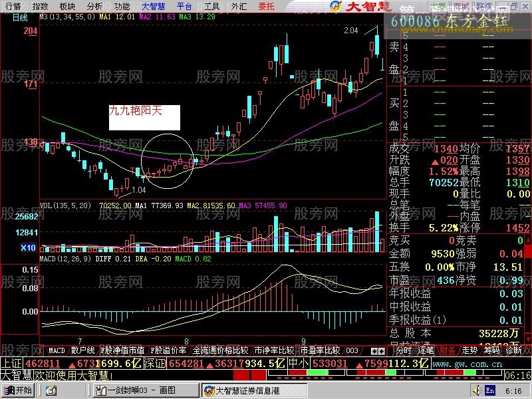Minimize the 大智慧 window
Screen dimensions: 532x399
[x=503, y=7]
